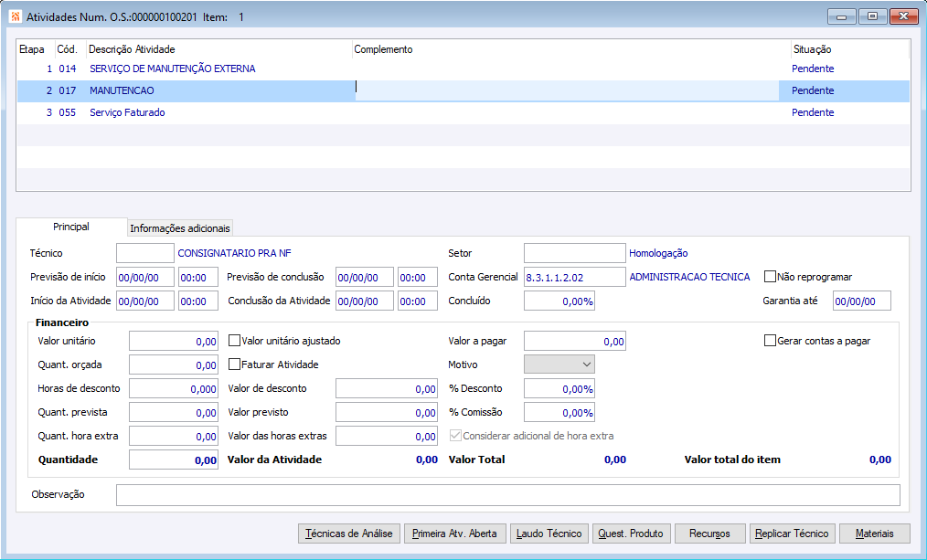Enable Valor unitário ajustado checkbox
This screenshot has width=927, height=560.
click(235, 341)
